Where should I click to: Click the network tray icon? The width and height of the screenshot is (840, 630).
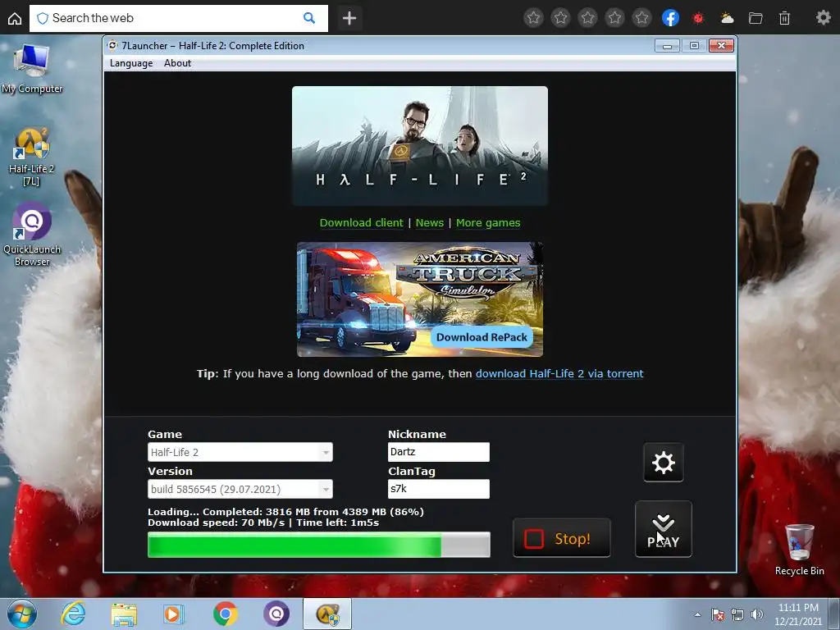(x=737, y=614)
